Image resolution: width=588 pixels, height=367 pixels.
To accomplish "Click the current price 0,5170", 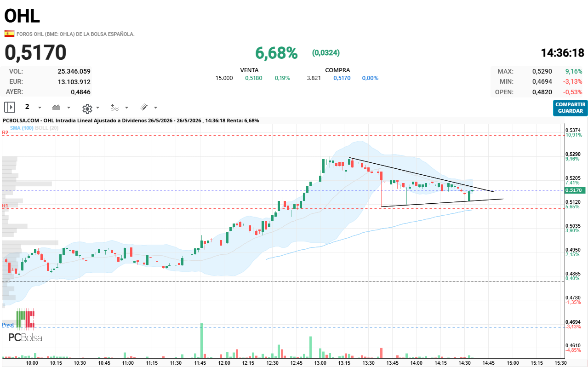I will tap(36, 52).
